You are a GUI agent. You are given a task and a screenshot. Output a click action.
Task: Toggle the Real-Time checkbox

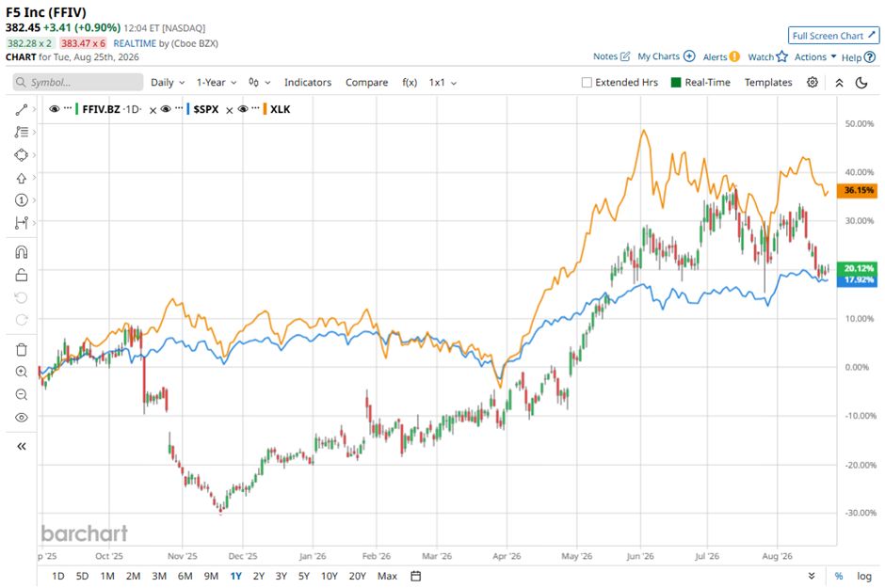click(676, 82)
